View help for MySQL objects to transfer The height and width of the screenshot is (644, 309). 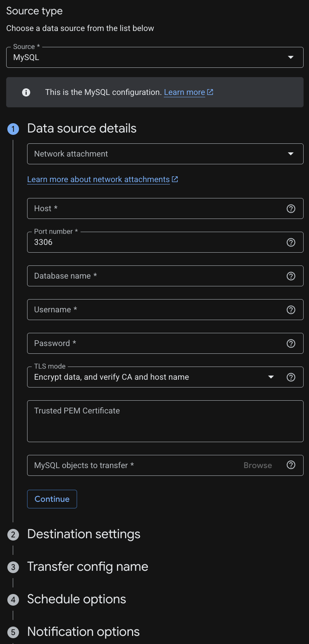(x=291, y=465)
